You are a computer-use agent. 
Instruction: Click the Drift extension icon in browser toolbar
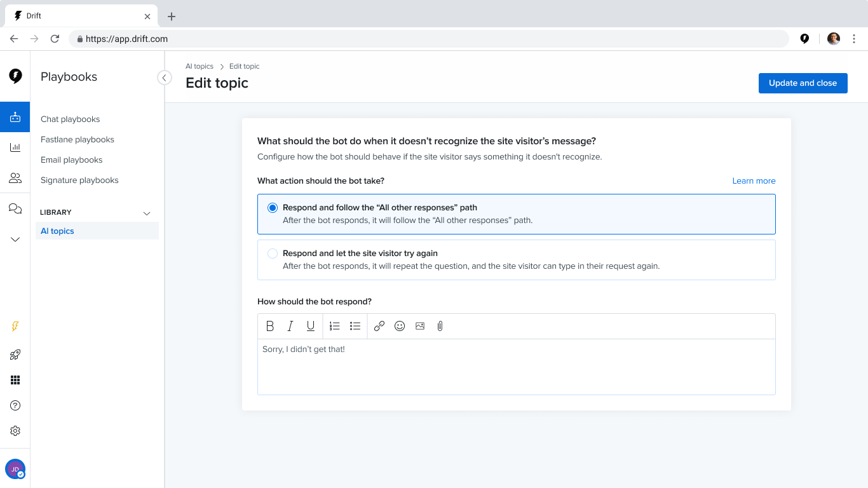tap(804, 39)
